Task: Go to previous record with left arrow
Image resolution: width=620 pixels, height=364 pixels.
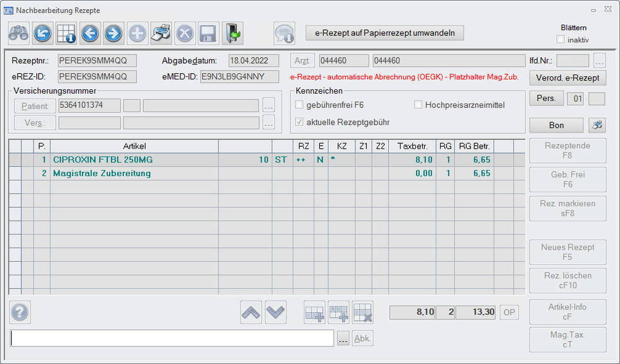Action: click(x=90, y=33)
